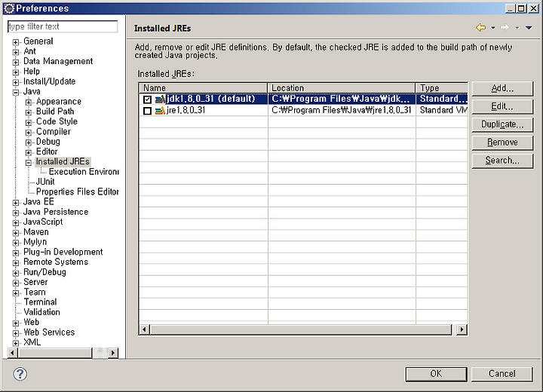This screenshot has width=543, height=392.
Task: Open the preferences view menu triangle
Action: [529, 28]
